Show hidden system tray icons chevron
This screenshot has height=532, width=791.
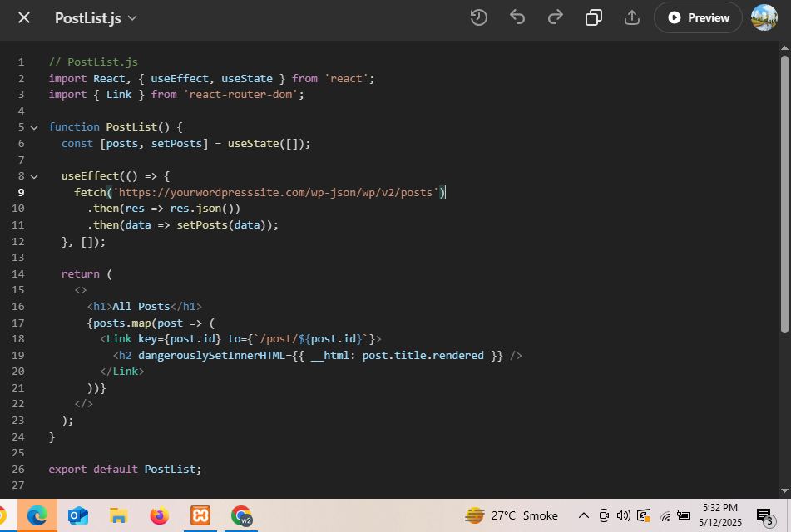click(584, 515)
